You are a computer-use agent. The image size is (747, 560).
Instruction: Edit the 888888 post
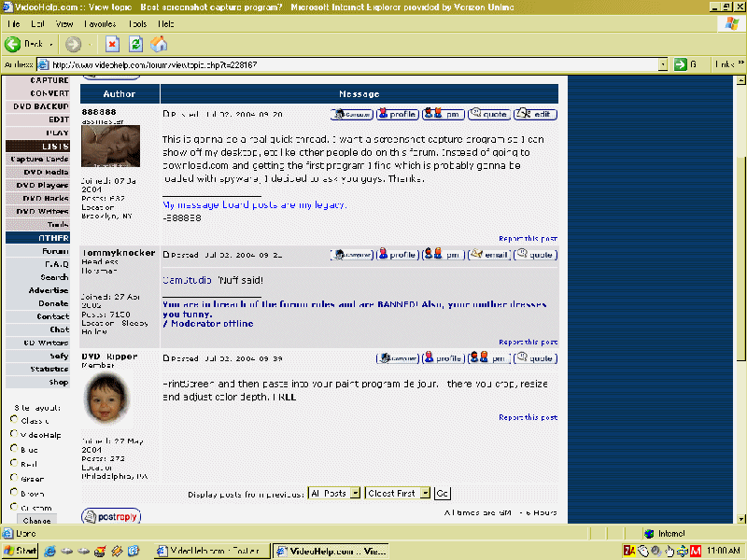point(535,114)
